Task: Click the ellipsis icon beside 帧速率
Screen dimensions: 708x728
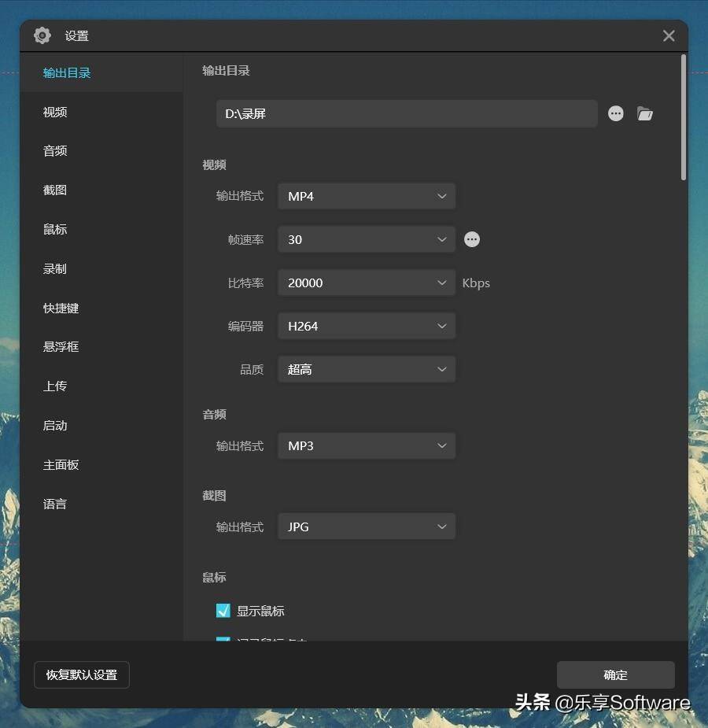Action: pos(472,239)
